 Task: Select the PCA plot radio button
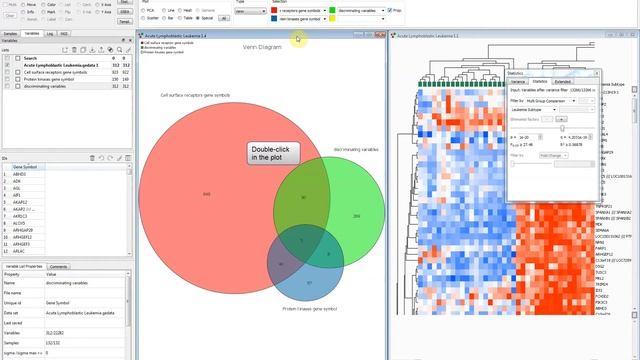pos(143,10)
